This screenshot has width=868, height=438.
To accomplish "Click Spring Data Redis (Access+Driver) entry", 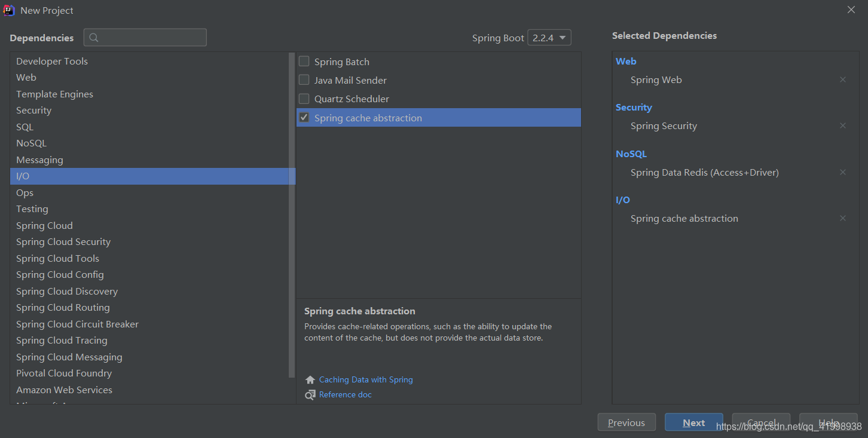I will [x=704, y=172].
